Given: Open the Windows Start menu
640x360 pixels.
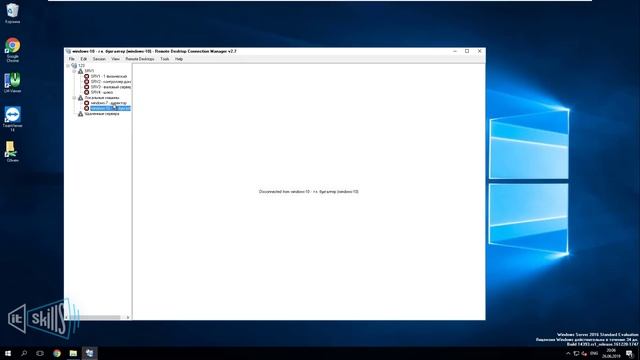Looking at the screenshot, I should (8, 353).
